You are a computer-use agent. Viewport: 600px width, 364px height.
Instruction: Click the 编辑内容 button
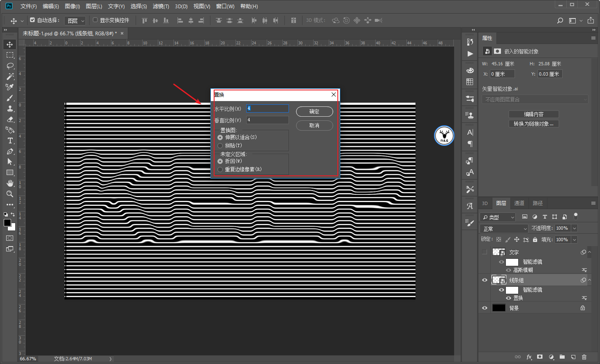click(x=533, y=114)
